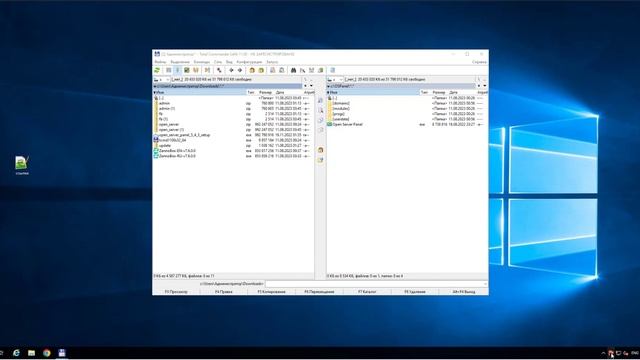Open Google Chrome from the taskbar
The width and height of the screenshot is (640, 360).
[x=47, y=353]
